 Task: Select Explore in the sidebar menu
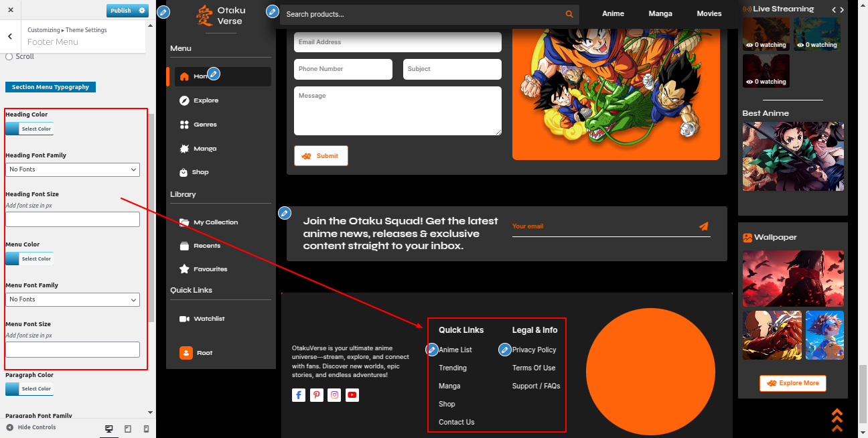206,100
